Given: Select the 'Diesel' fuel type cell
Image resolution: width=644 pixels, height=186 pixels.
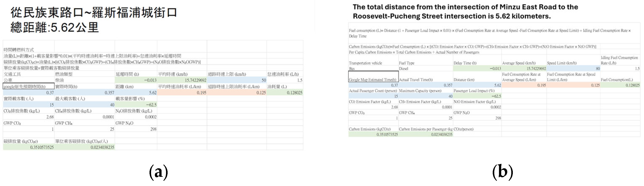Looking at the screenshot, I should [425, 68].
